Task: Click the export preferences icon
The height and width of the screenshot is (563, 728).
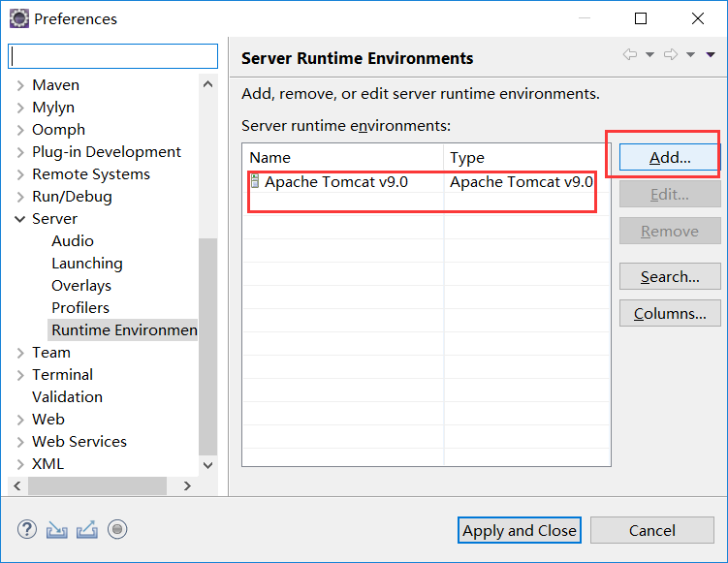Action: click(87, 530)
